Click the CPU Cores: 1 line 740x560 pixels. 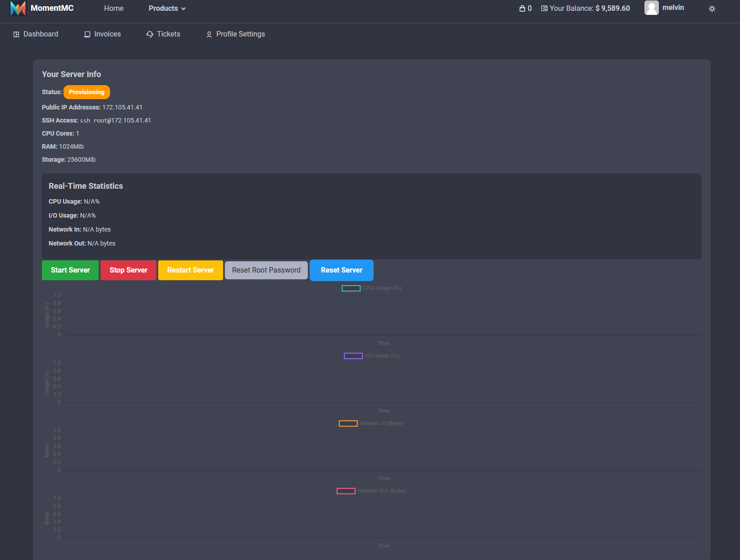pos(60,133)
